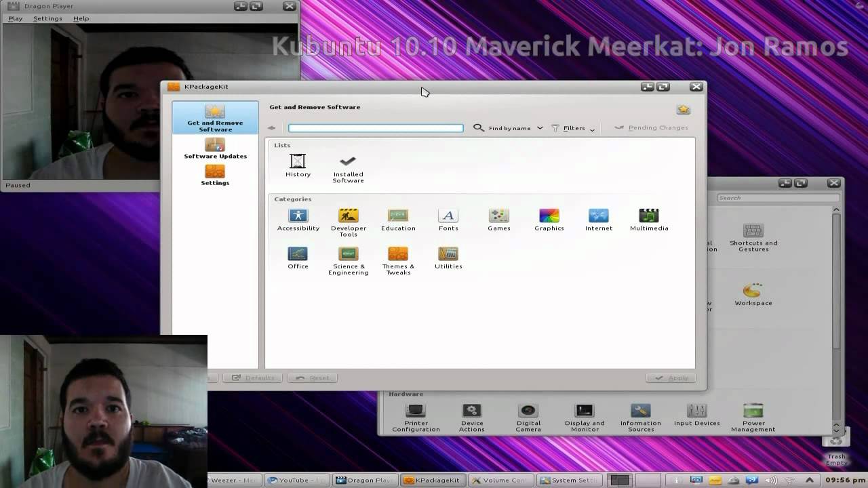
Task: Click the star icon in KPackageKit header
Action: click(684, 109)
